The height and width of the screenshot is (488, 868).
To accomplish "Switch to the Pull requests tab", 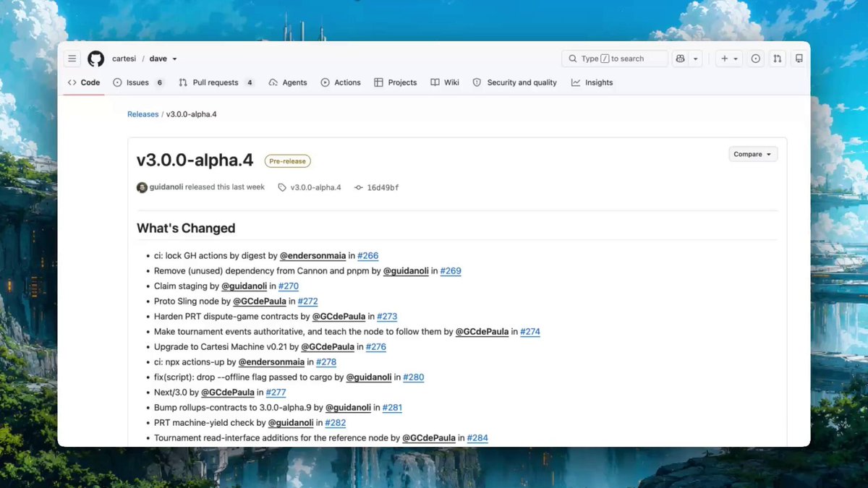I will (216, 82).
